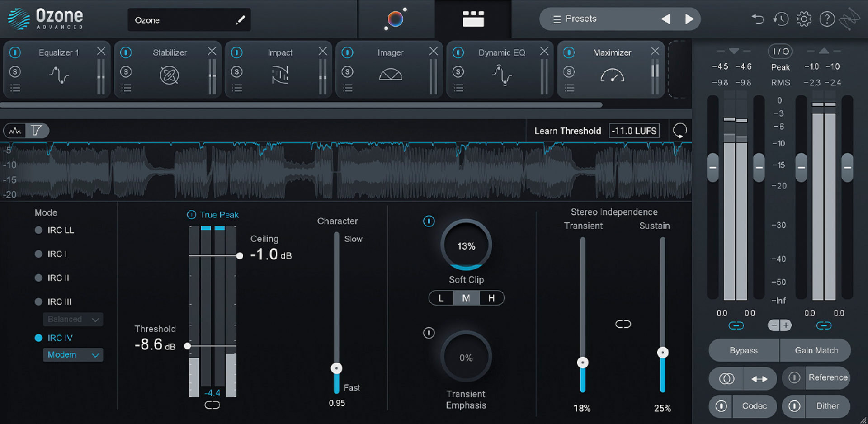The image size is (868, 424).
Task: Open the Presets browser
Action: click(580, 19)
